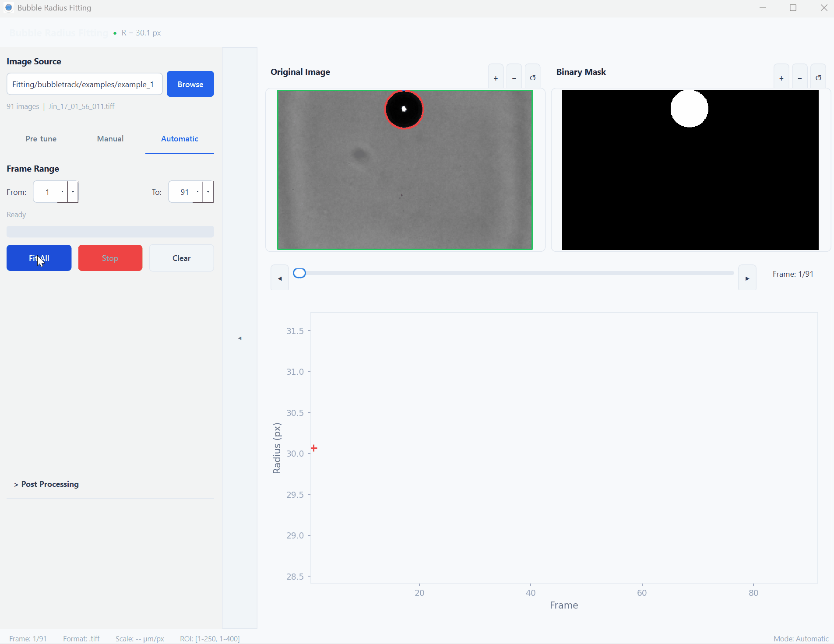Zoom out on the Original Image
Viewport: 834px width, 644px height.
pos(514,78)
